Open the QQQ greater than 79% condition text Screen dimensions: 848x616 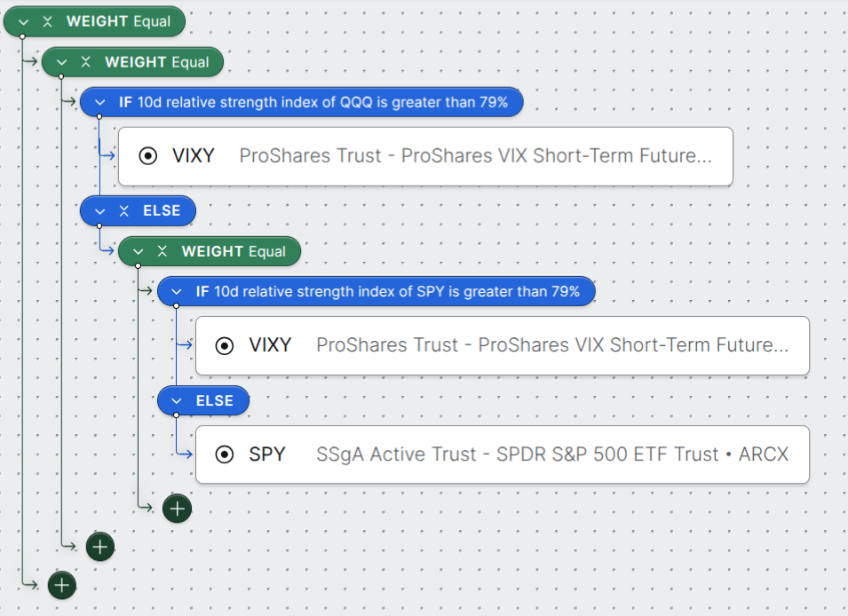[x=322, y=102]
